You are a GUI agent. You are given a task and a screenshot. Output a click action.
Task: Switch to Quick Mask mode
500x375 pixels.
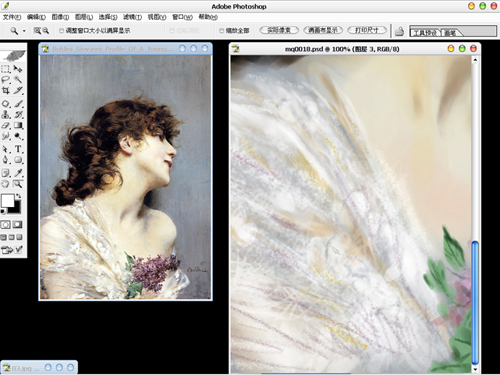coord(18,225)
